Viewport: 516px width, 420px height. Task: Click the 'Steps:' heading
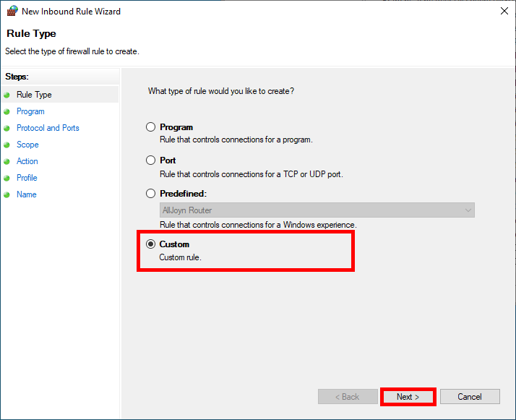17,77
